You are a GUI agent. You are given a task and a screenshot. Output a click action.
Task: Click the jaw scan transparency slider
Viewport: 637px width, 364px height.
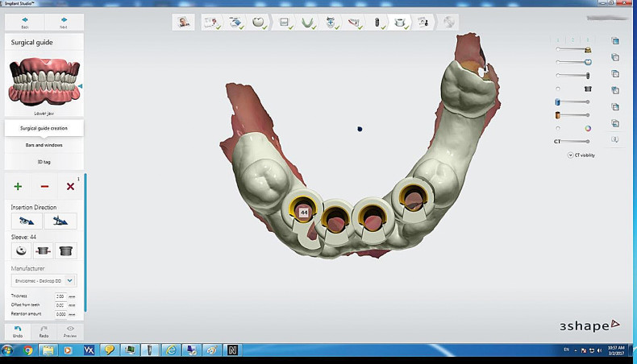(571, 49)
